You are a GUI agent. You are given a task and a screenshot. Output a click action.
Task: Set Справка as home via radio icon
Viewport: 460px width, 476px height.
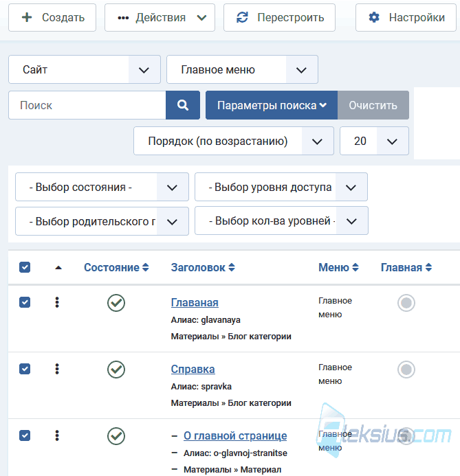(406, 370)
